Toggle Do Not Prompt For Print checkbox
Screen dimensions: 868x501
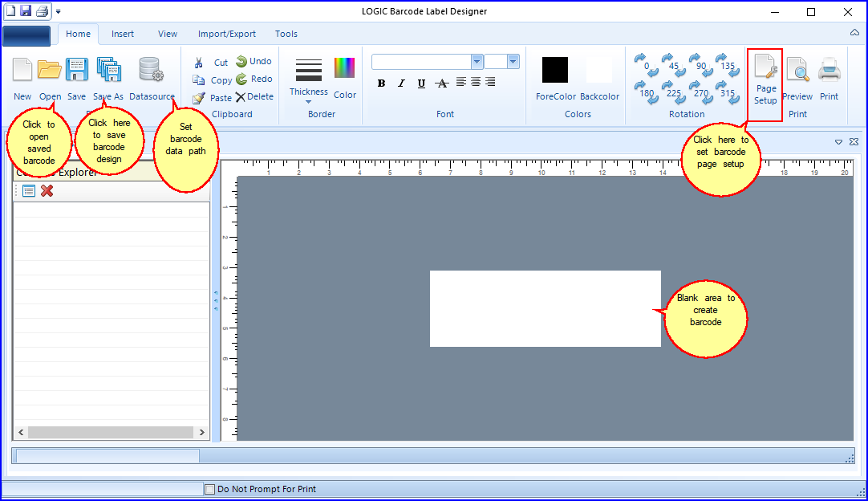pos(210,490)
